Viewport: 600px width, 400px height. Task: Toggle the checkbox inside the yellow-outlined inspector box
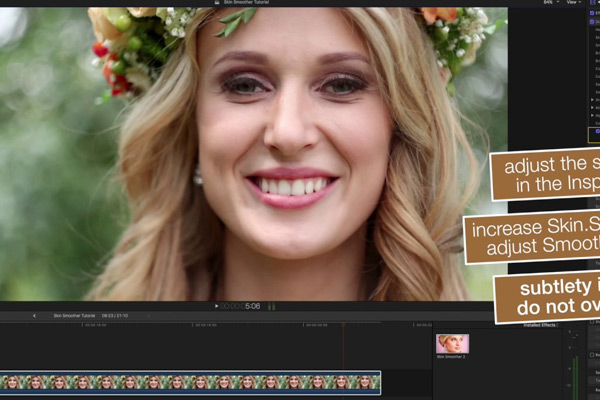597,131
